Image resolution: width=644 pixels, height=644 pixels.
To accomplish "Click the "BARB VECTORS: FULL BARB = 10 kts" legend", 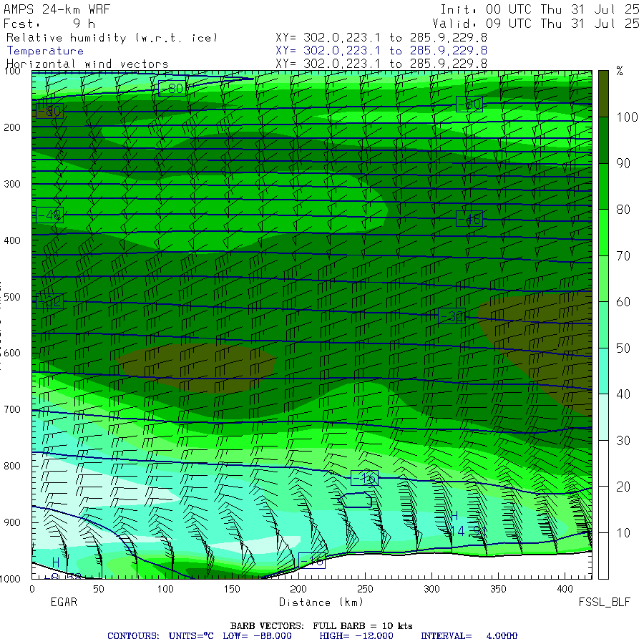I will (321, 626).
